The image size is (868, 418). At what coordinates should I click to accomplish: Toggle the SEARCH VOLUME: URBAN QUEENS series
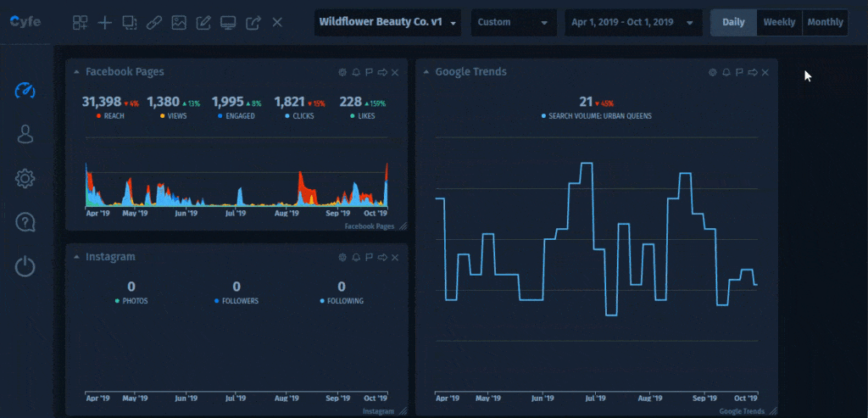[x=596, y=116]
